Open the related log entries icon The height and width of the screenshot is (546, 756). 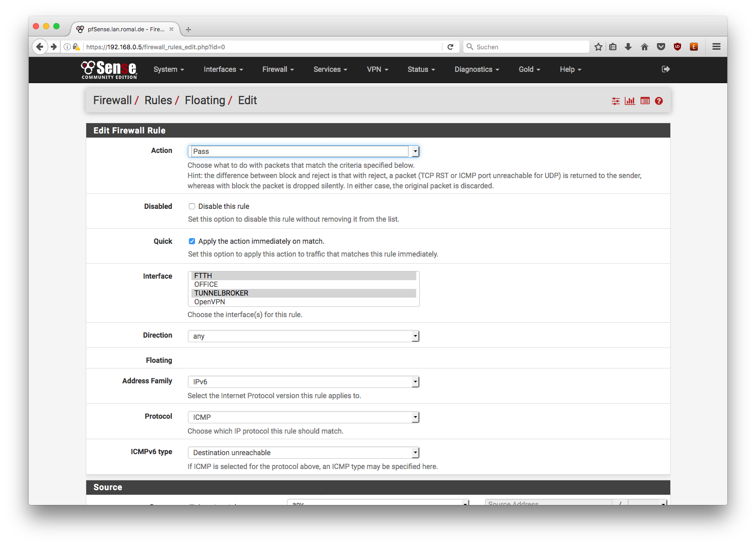[x=645, y=101]
